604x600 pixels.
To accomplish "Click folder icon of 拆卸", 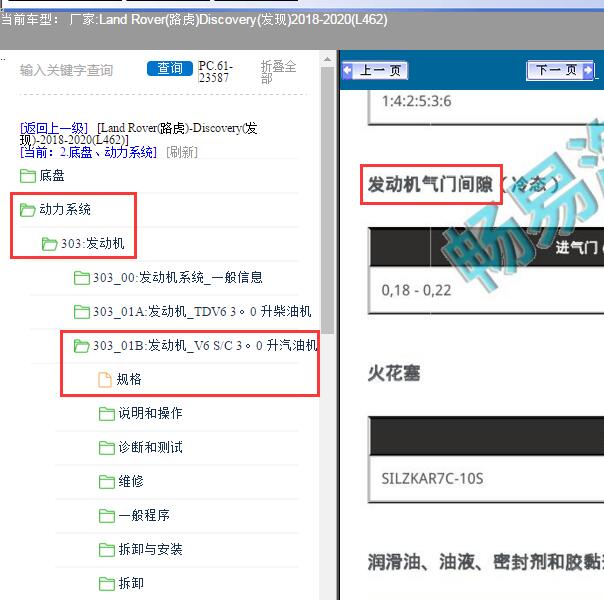I will (107, 583).
